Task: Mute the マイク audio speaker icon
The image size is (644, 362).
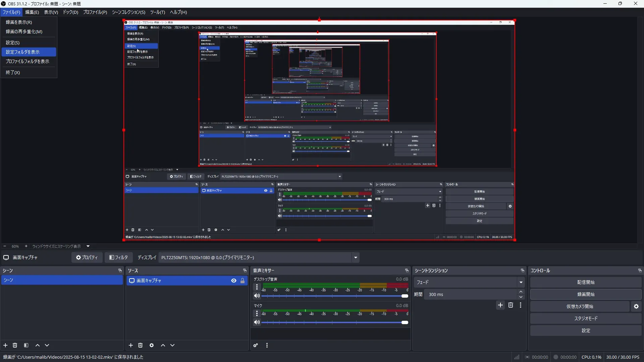Action: (x=257, y=322)
